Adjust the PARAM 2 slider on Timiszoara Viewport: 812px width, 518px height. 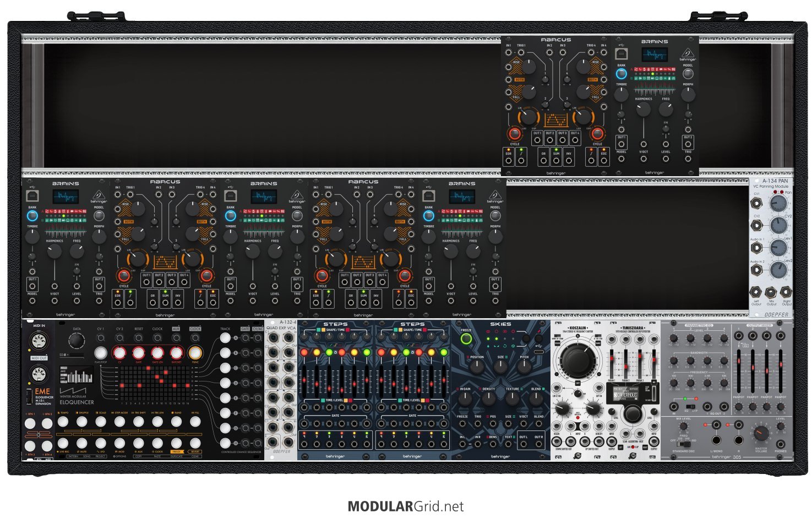[626, 363]
